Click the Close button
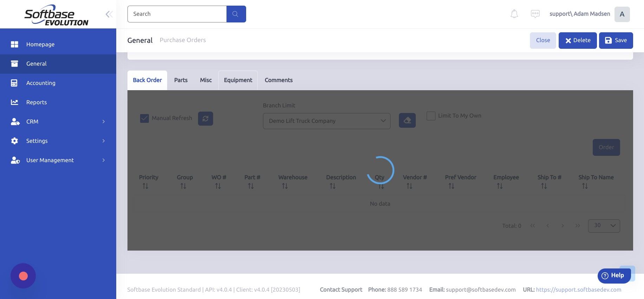 (x=543, y=40)
